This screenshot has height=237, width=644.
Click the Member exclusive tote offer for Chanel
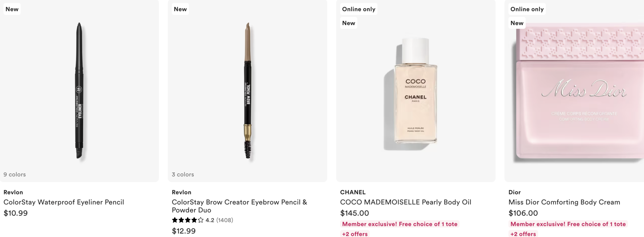pos(399,224)
